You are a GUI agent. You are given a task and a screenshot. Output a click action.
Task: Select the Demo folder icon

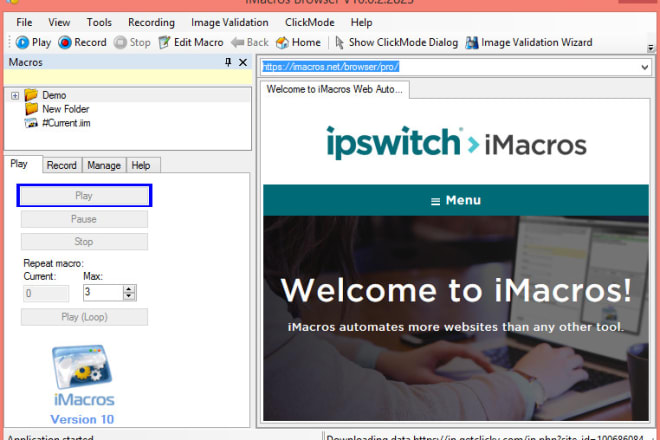point(31,95)
